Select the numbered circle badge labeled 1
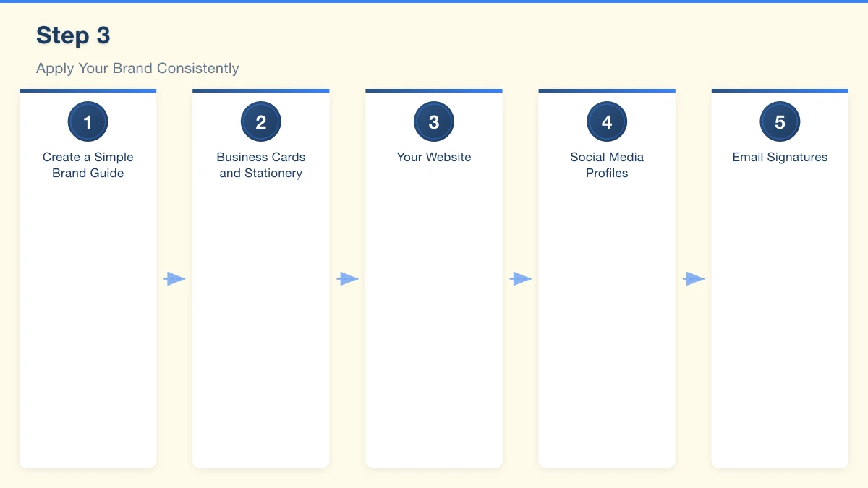Screen dimensions: 868x488 [x=88, y=121]
